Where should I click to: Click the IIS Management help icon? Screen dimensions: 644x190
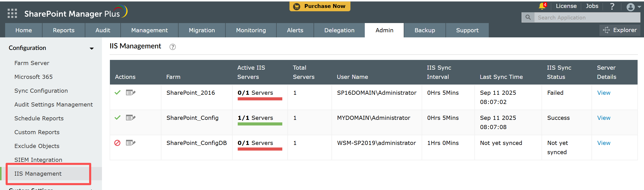tap(173, 47)
